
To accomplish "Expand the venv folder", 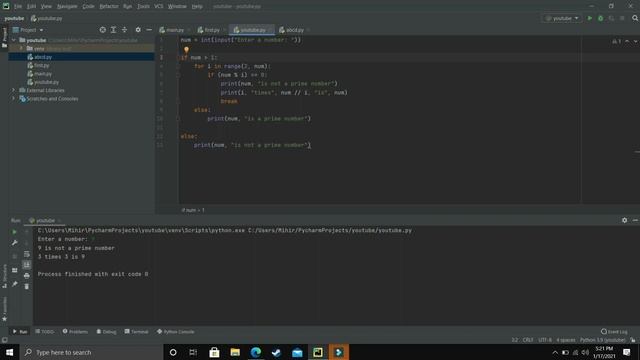I will pos(21,48).
